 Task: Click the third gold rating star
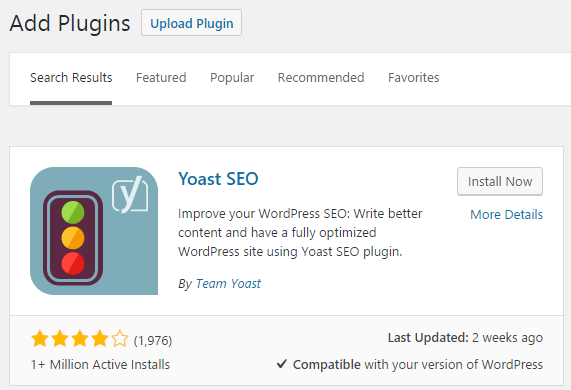tap(80, 339)
